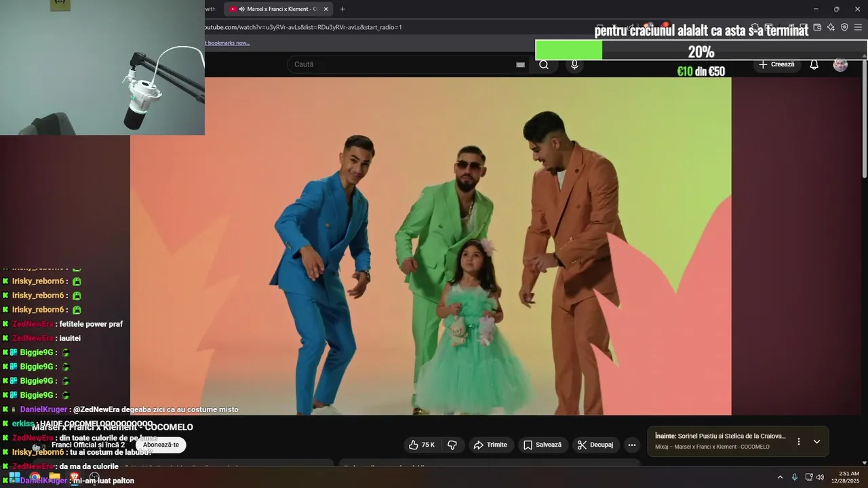Clip video with Decupaj button
The image size is (868, 488).
point(595,445)
